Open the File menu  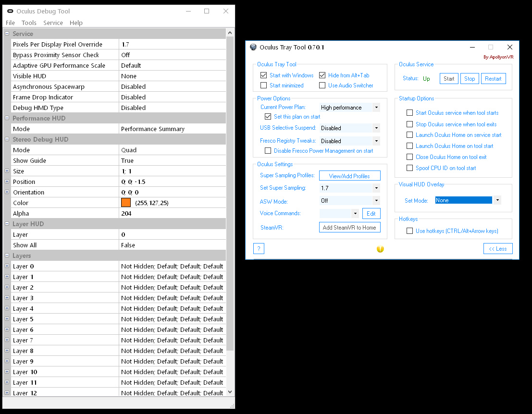pyautogui.click(x=10, y=23)
